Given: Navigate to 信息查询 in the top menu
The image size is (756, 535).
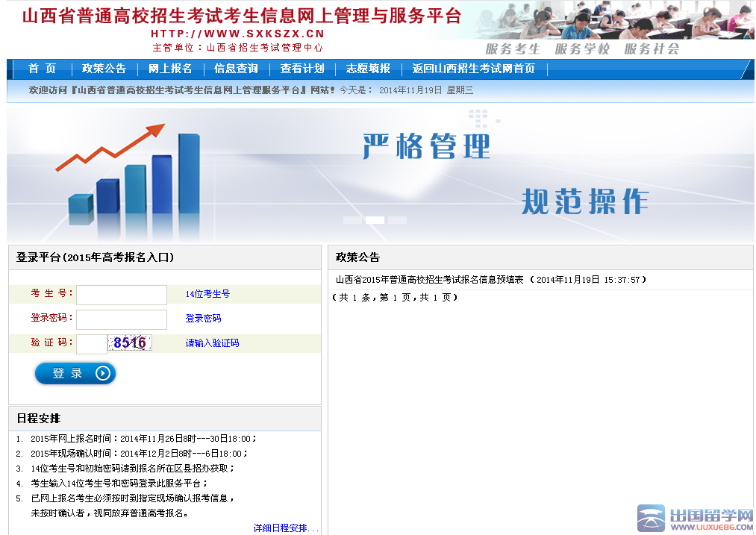Looking at the screenshot, I should click(x=236, y=69).
